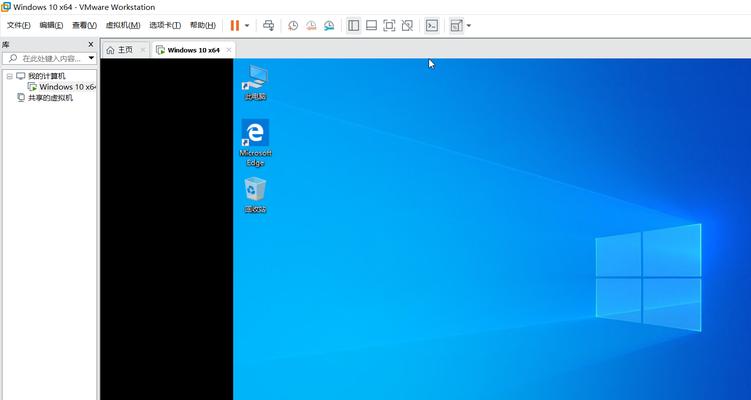Close the 库 library panel

(x=91, y=44)
